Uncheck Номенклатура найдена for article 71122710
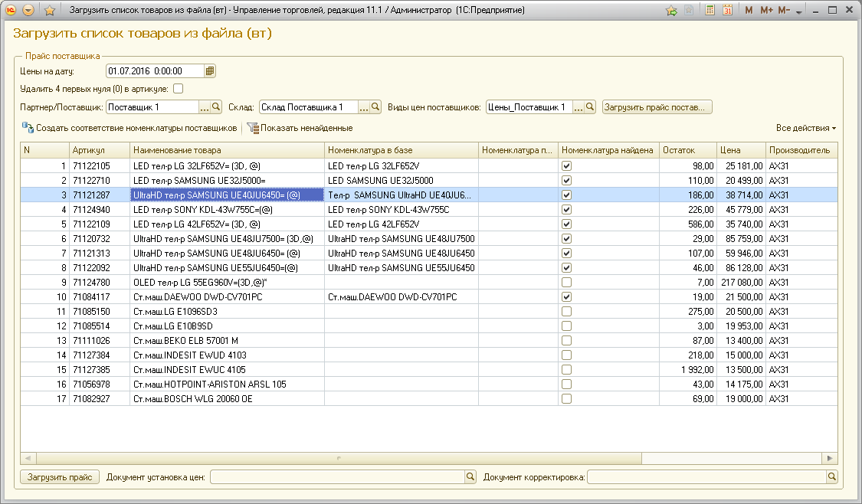This screenshot has width=862, height=504. pyautogui.click(x=566, y=180)
